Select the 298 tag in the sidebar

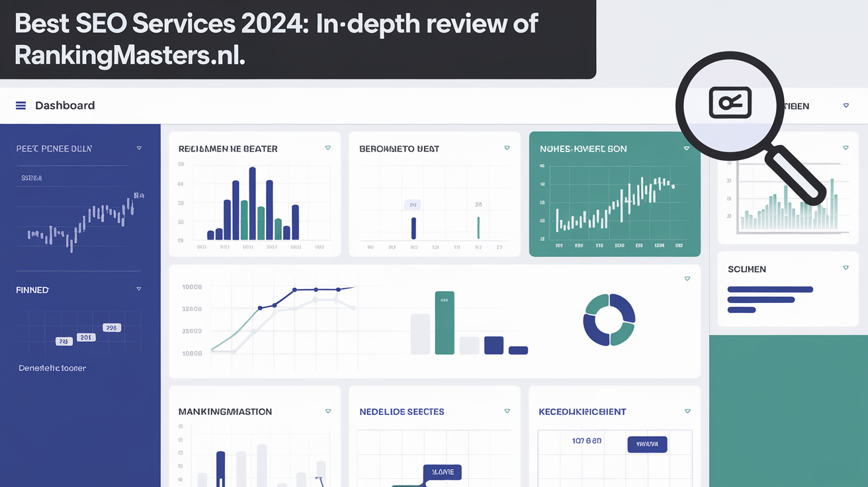(111, 328)
